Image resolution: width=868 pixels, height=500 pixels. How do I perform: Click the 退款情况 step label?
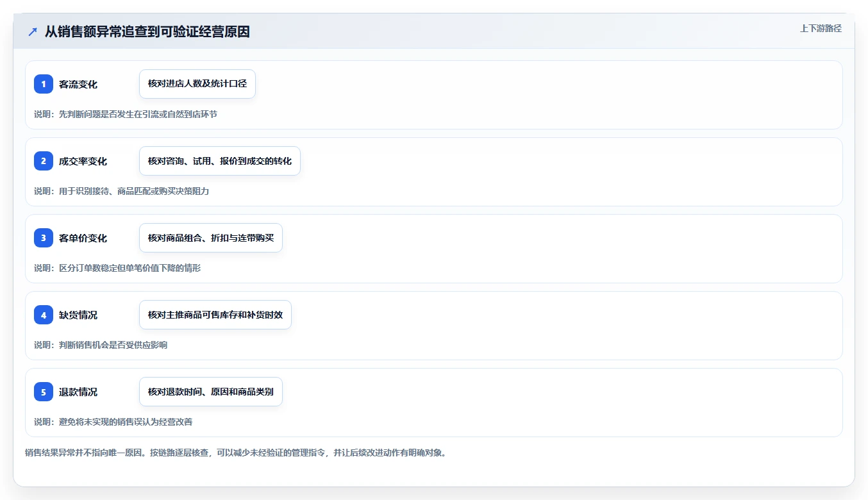click(x=78, y=392)
